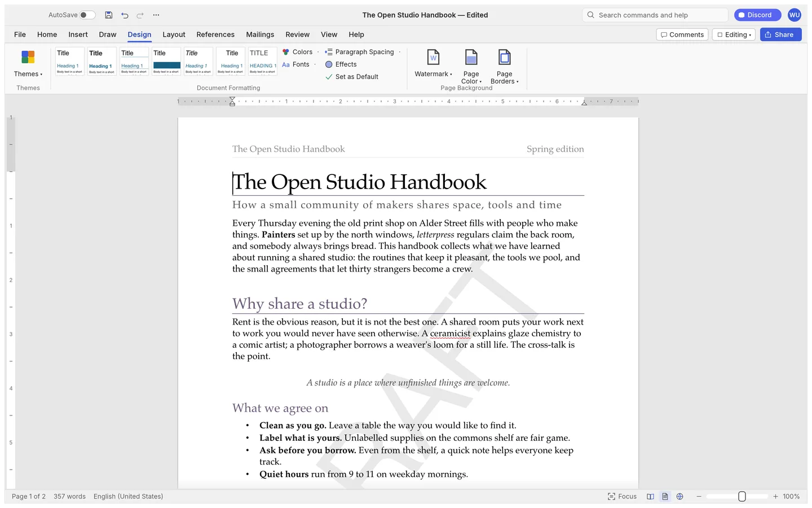Open the Themes gallery
This screenshot has height=508, width=812.
28,63
